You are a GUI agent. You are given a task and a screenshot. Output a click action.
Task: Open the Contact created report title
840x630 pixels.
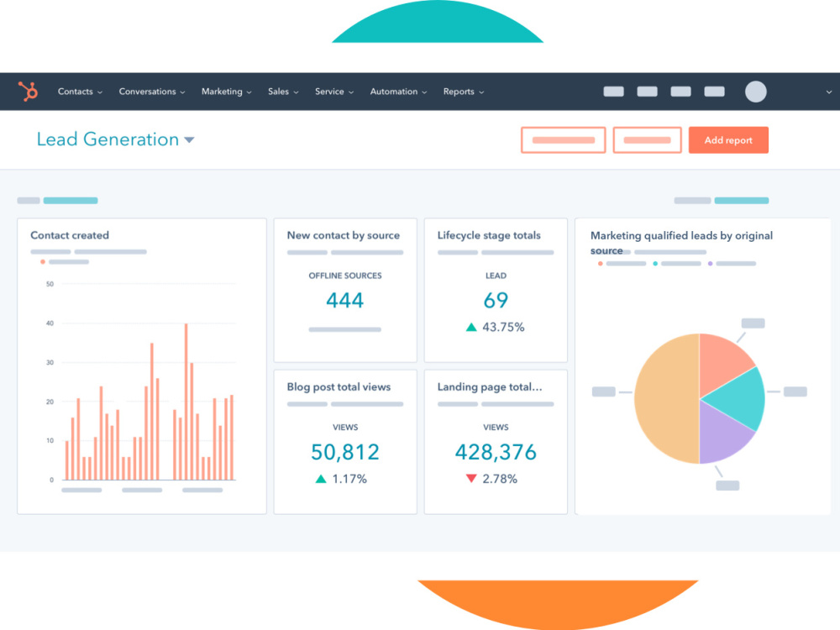click(70, 235)
